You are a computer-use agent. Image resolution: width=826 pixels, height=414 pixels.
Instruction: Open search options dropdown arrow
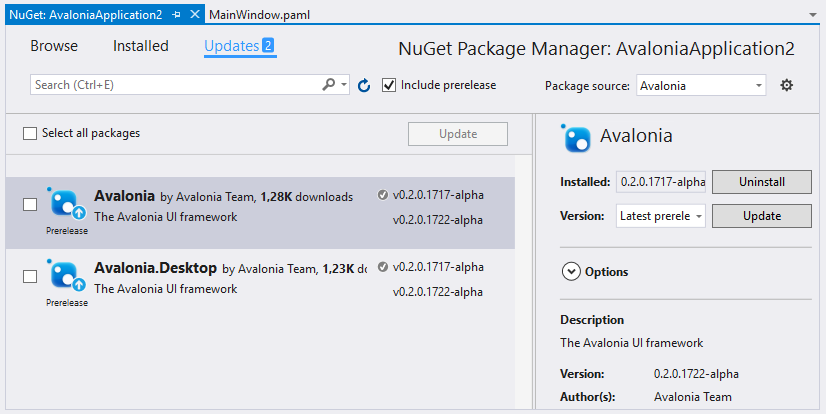pos(344,85)
